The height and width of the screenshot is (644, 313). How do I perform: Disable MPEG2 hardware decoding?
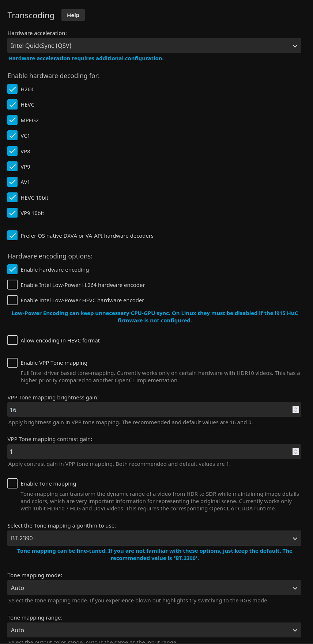point(12,120)
